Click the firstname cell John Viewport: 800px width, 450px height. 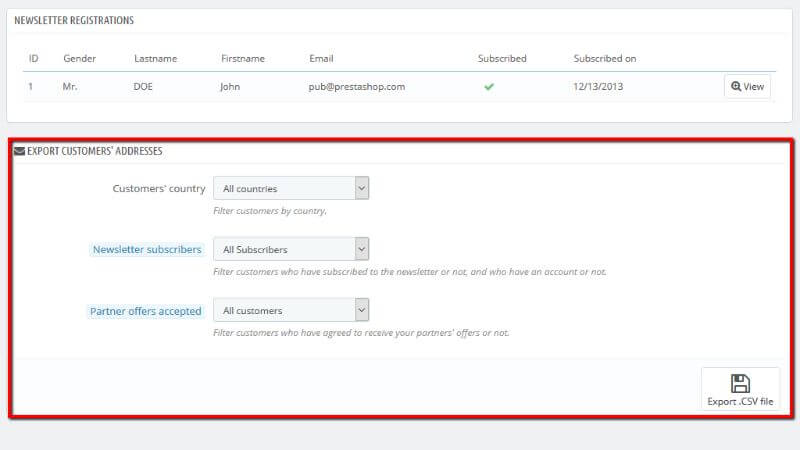coord(230,87)
